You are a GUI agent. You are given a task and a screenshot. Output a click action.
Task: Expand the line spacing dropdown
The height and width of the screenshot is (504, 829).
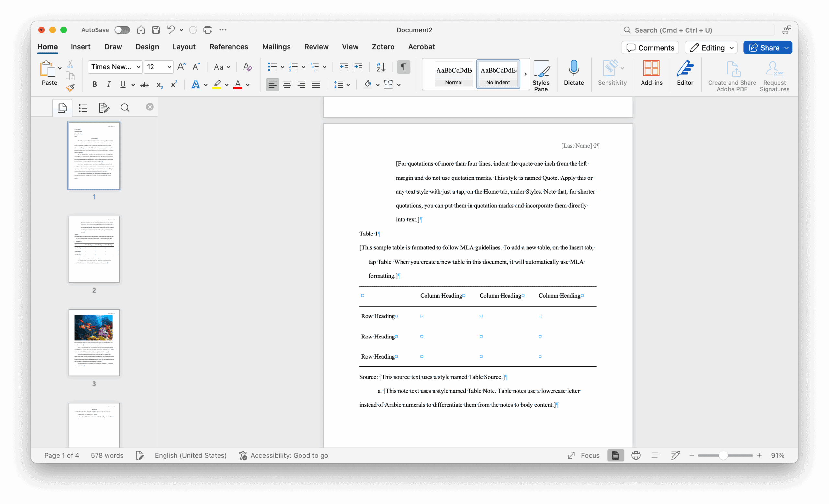tap(348, 85)
